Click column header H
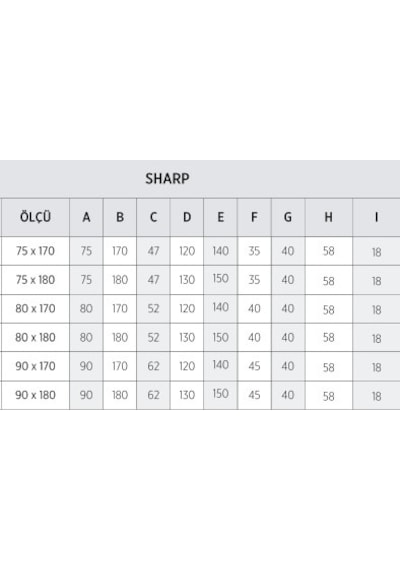The image size is (400, 570). point(328,217)
